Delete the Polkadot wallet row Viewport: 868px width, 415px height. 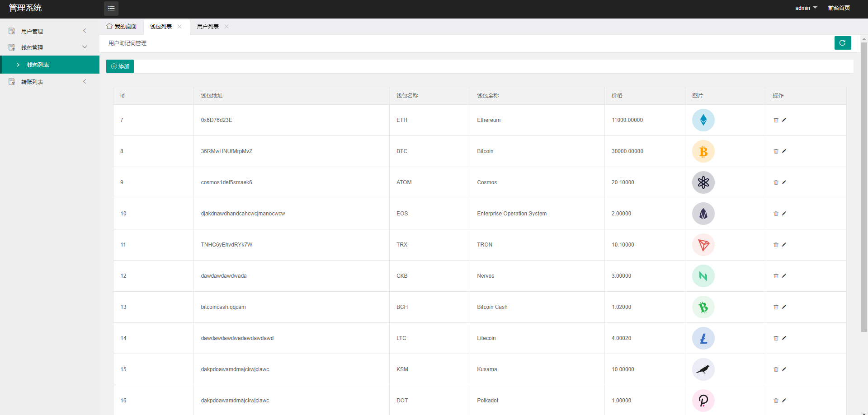tap(776, 401)
